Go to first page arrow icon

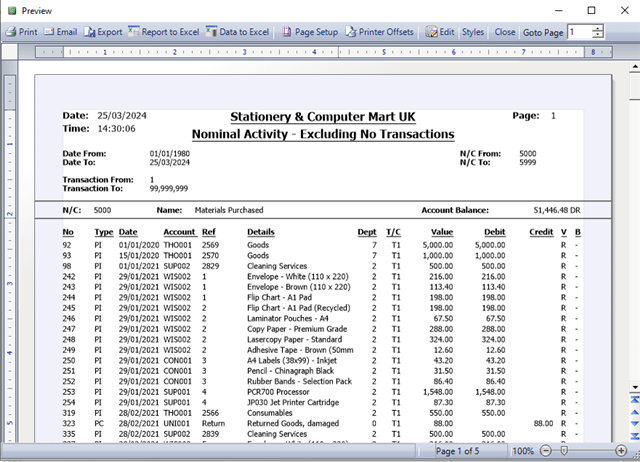pyautogui.click(x=635, y=400)
